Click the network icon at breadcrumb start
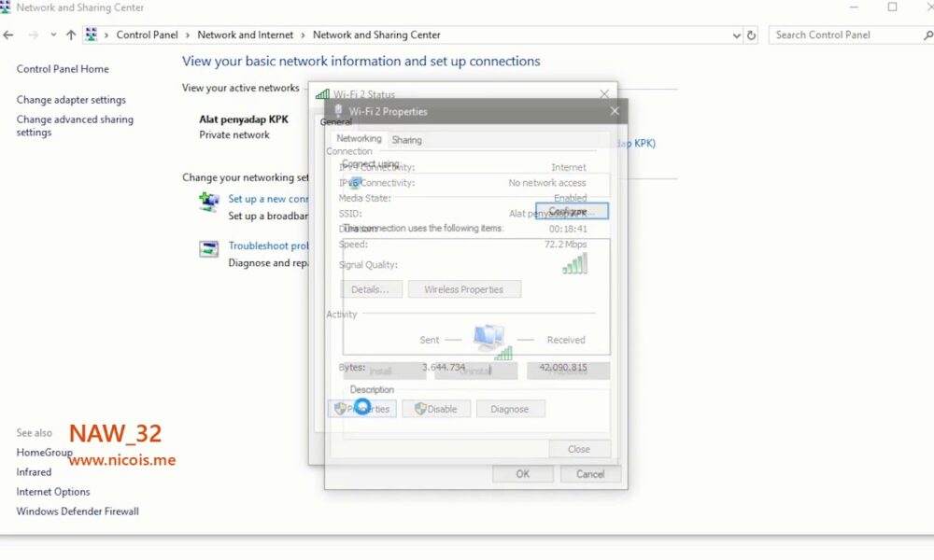934x560 pixels. [91, 35]
